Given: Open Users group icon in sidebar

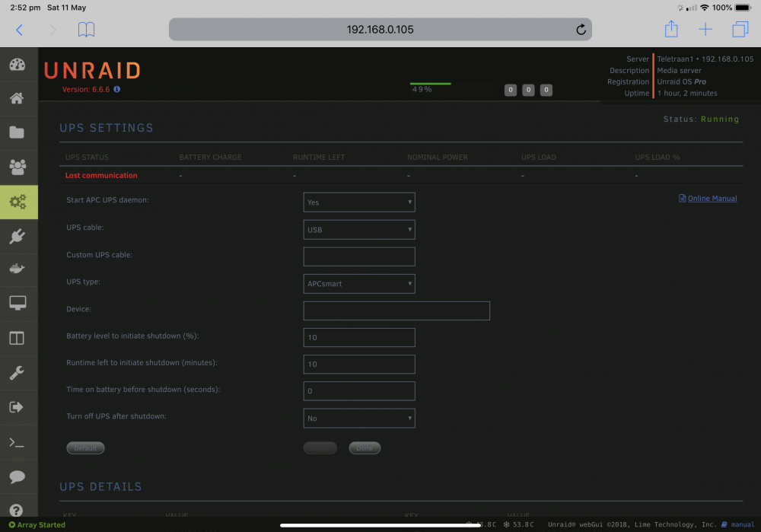Looking at the screenshot, I should [x=18, y=167].
